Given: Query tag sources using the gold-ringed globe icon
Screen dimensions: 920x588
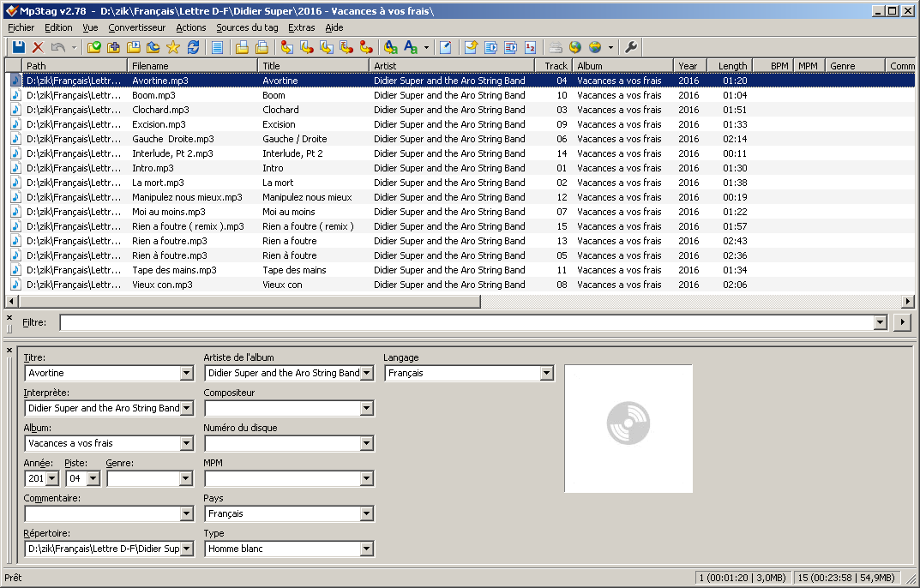Looking at the screenshot, I should click(595, 47).
